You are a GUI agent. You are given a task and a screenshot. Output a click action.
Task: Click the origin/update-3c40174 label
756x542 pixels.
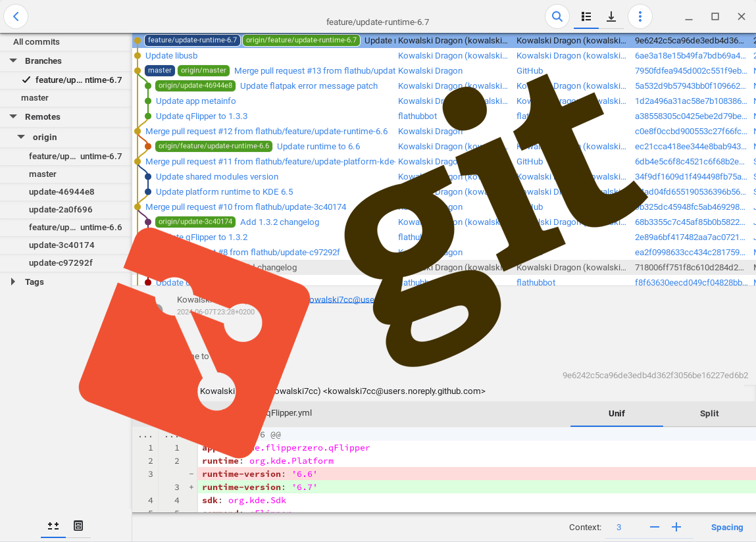click(195, 222)
